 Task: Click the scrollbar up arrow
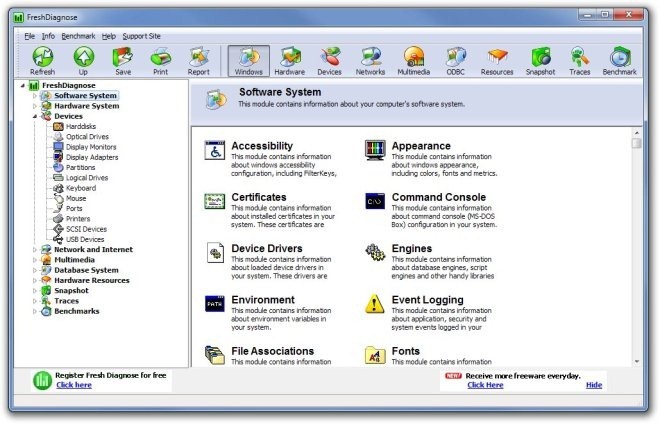[636, 133]
